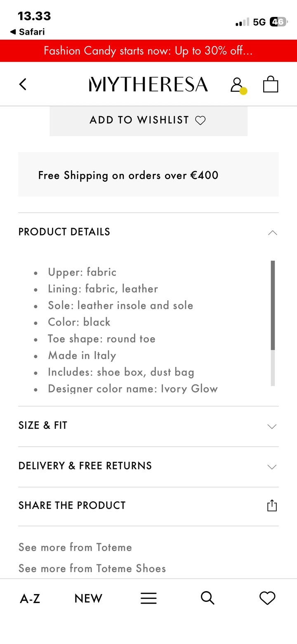Open the search icon in bottom bar
Image resolution: width=297 pixels, height=644 pixels.
click(x=207, y=598)
